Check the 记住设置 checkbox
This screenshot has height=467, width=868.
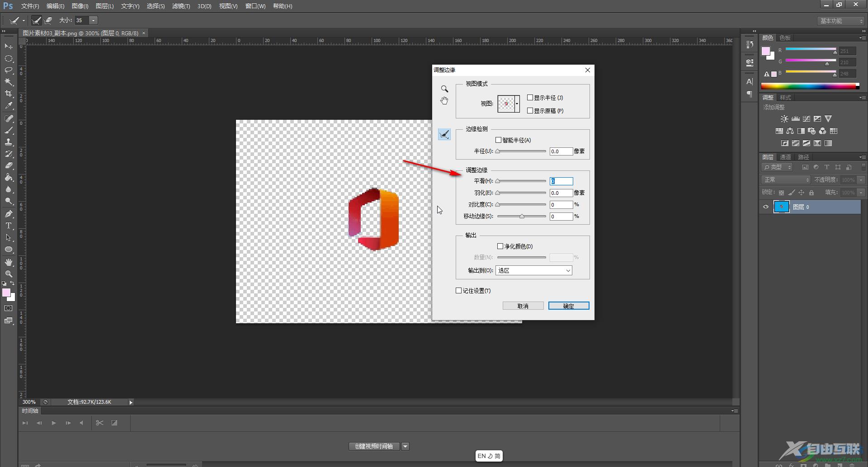458,291
